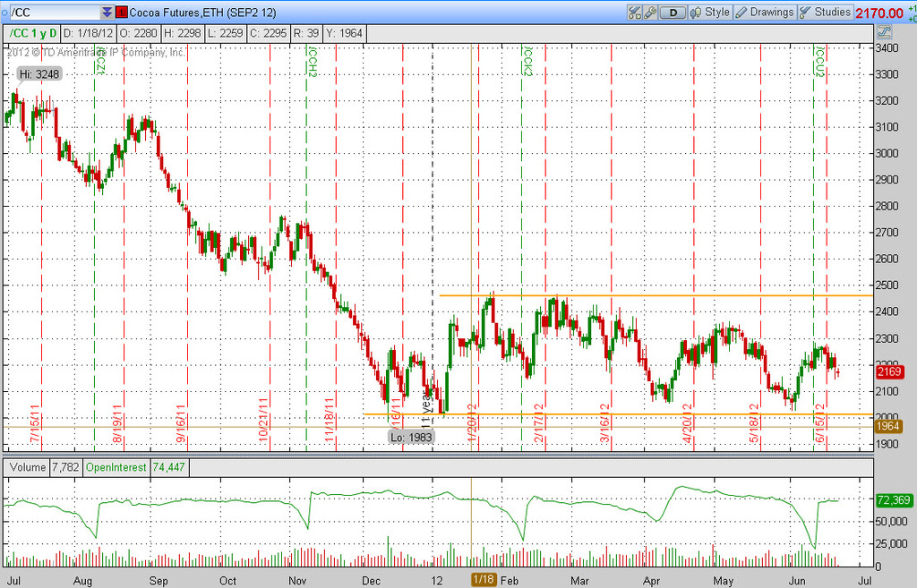Screen dimensions: 917x588
Task: Click the 6/15/12 expiration marker label
Action: pos(819,423)
